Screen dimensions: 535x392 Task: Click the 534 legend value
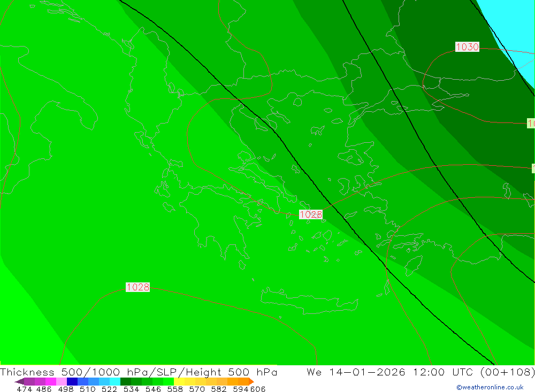click(131, 389)
